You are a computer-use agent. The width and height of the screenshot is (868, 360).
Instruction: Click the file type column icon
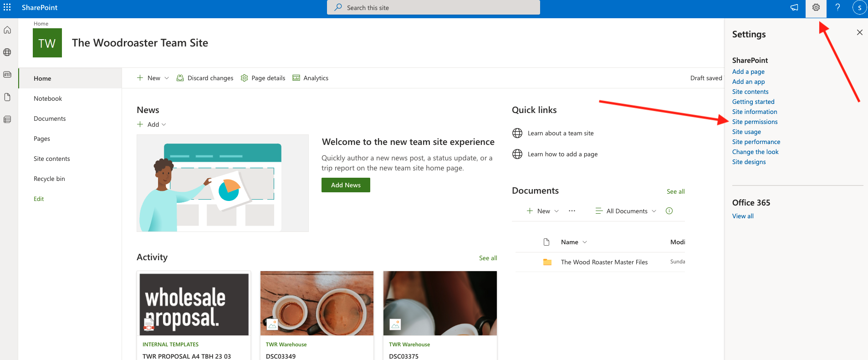(546, 242)
